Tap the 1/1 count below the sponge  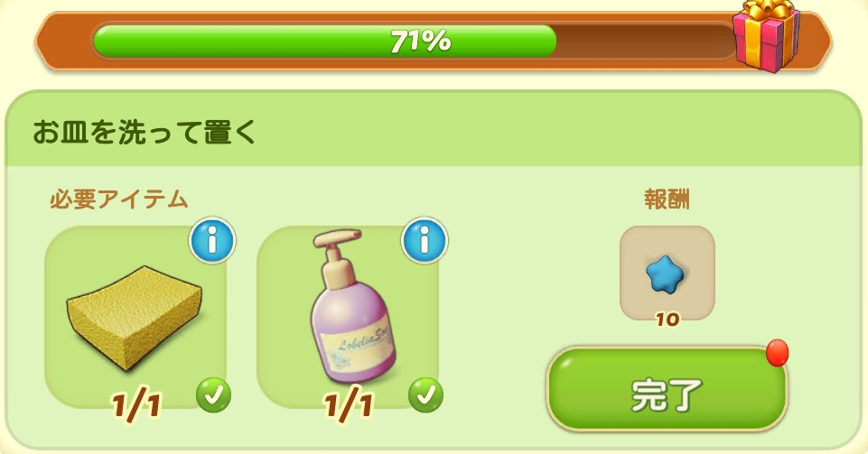136,406
